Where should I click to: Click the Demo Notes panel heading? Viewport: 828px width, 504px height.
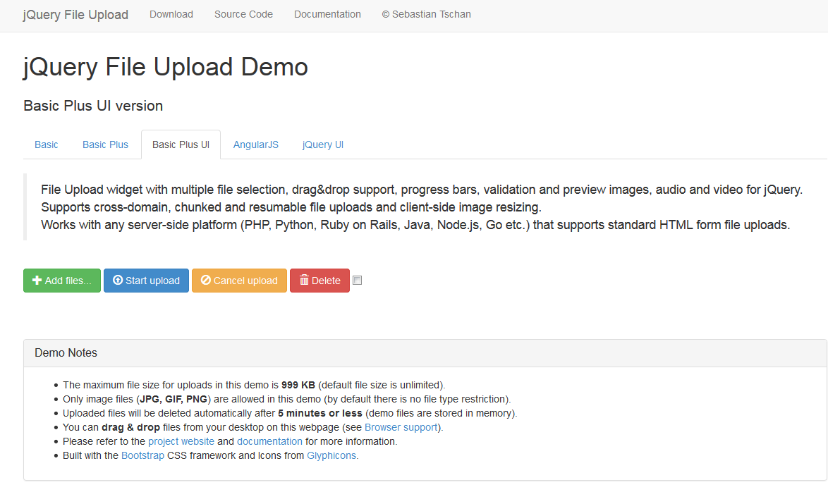[425, 353]
